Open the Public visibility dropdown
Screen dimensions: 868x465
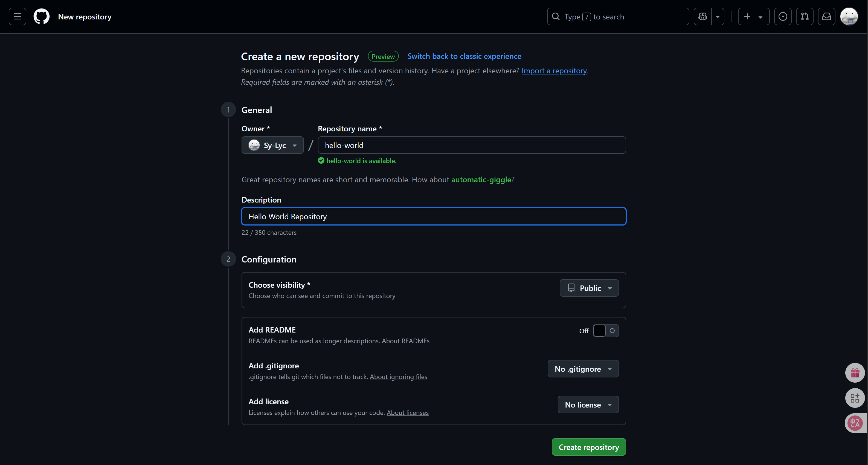(589, 288)
